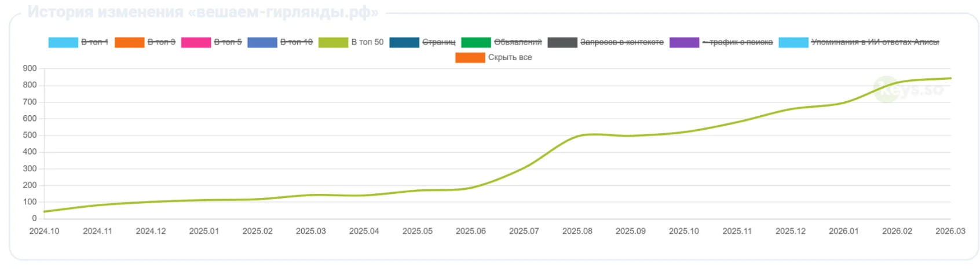Click the "Скрыть все" legend button
This screenshot has width=980, height=275.
click(x=510, y=57)
